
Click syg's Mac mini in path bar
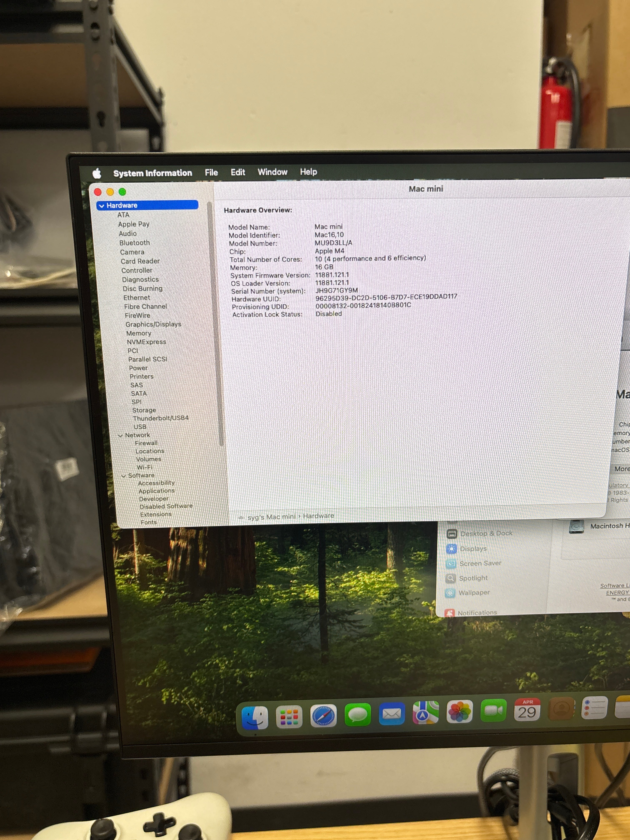[x=271, y=517]
